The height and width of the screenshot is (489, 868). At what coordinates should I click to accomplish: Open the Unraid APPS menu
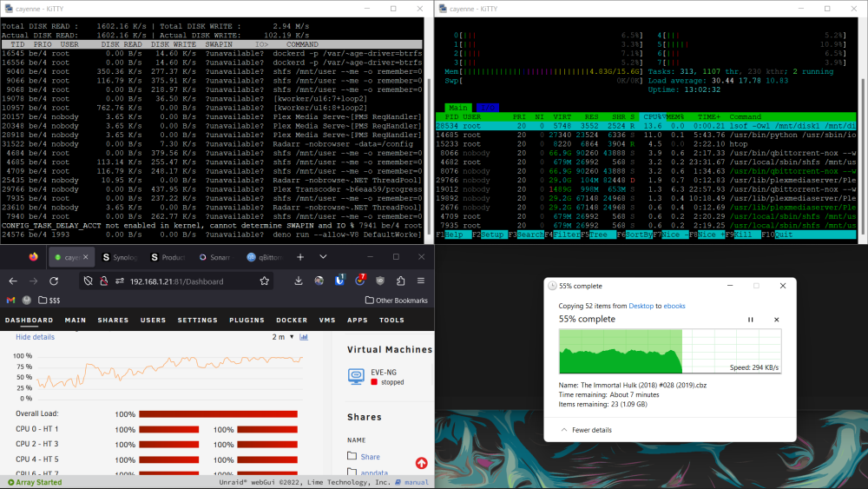(358, 320)
